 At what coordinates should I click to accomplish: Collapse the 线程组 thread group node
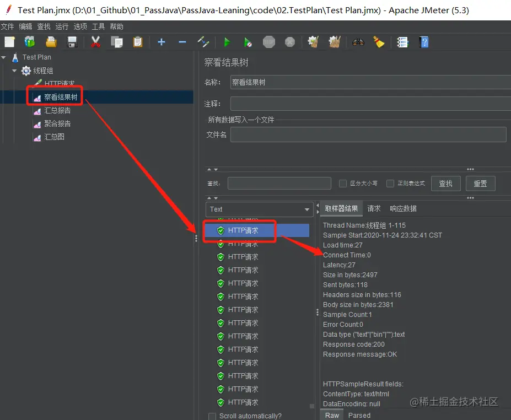point(14,71)
